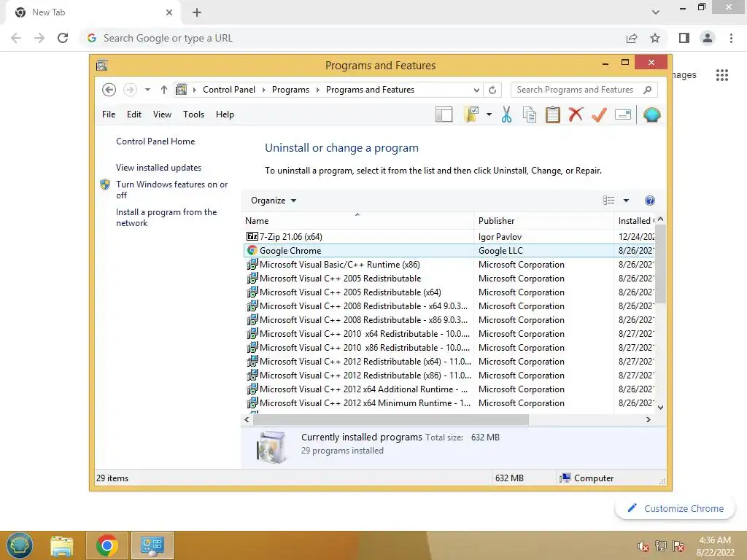This screenshot has height=560, width=747.
Task: Click the Cut scissors toolbar icon
Action: (x=506, y=114)
